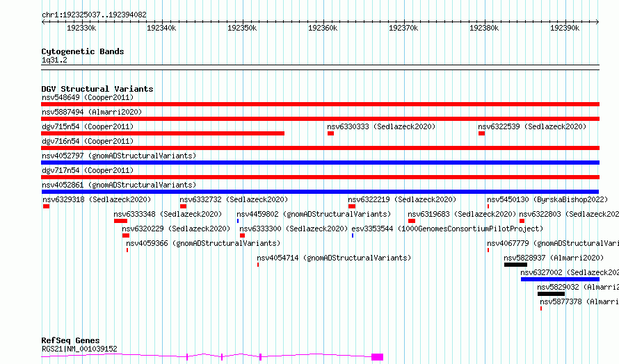Click the nsv548649 (Cooper2011) variant label
The image size is (619, 364).
pyautogui.click(x=88, y=97)
